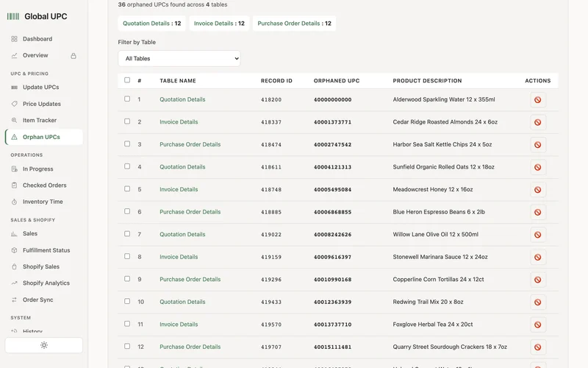Image resolution: width=588 pixels, height=368 pixels.
Task: Toggle the light/dark theme sun button
Action: (44, 345)
